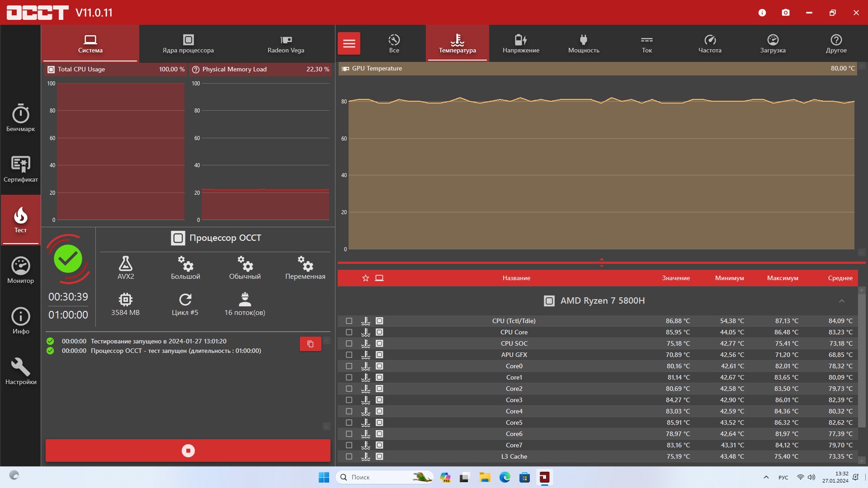The image size is (868, 488).
Task: Click the Windows taskbar search field
Action: (x=385, y=477)
